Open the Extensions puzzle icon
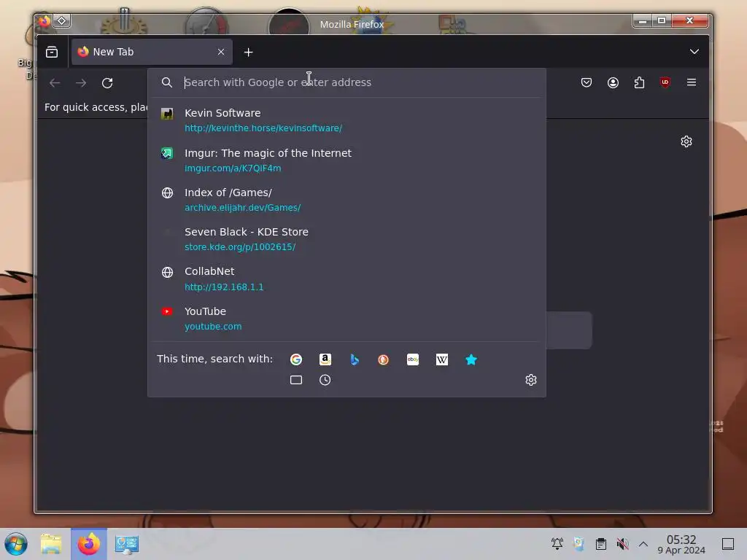This screenshot has width=747, height=560. (x=639, y=82)
